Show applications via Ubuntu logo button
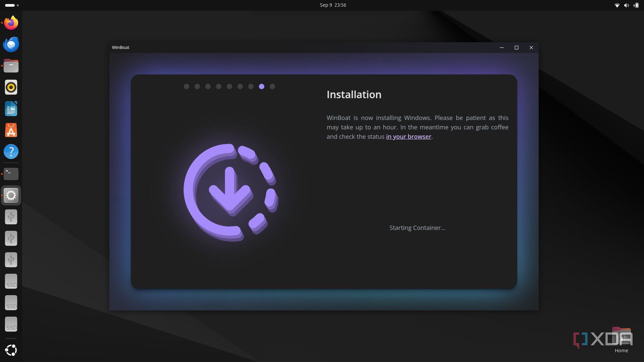Screen dimensions: 644x362 pos(11,350)
